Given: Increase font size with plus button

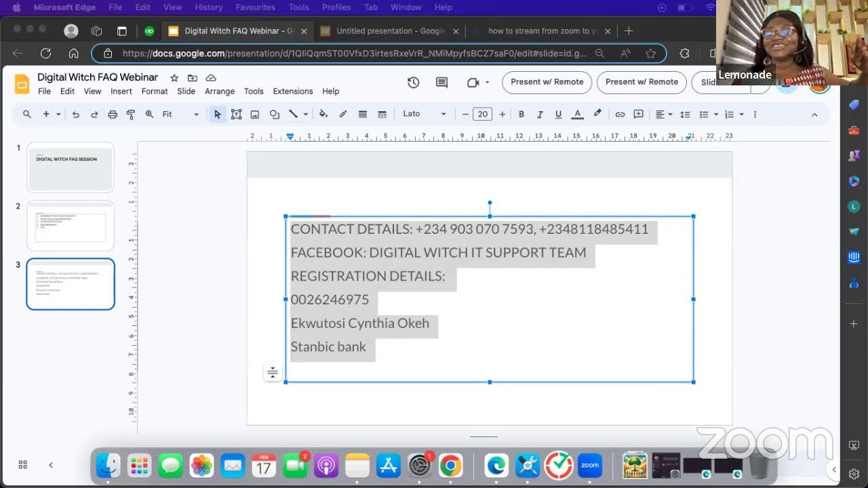Looking at the screenshot, I should (502, 115).
